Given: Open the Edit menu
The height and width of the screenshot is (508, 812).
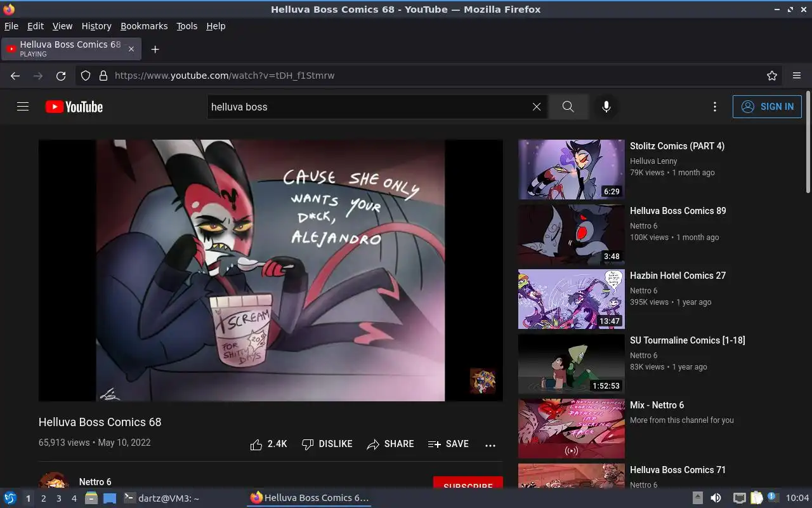Looking at the screenshot, I should 36,26.
